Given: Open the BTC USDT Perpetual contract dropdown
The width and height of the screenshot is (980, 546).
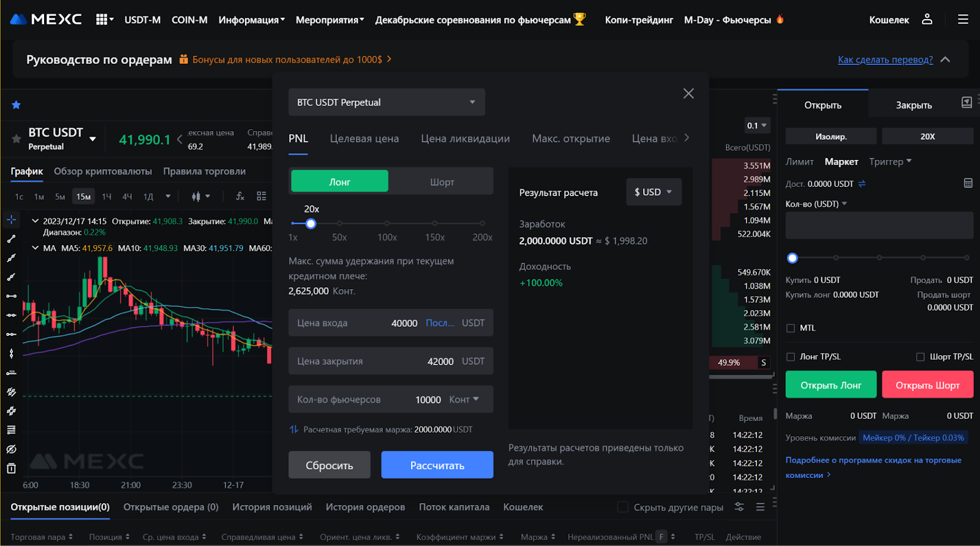Looking at the screenshot, I should (386, 102).
